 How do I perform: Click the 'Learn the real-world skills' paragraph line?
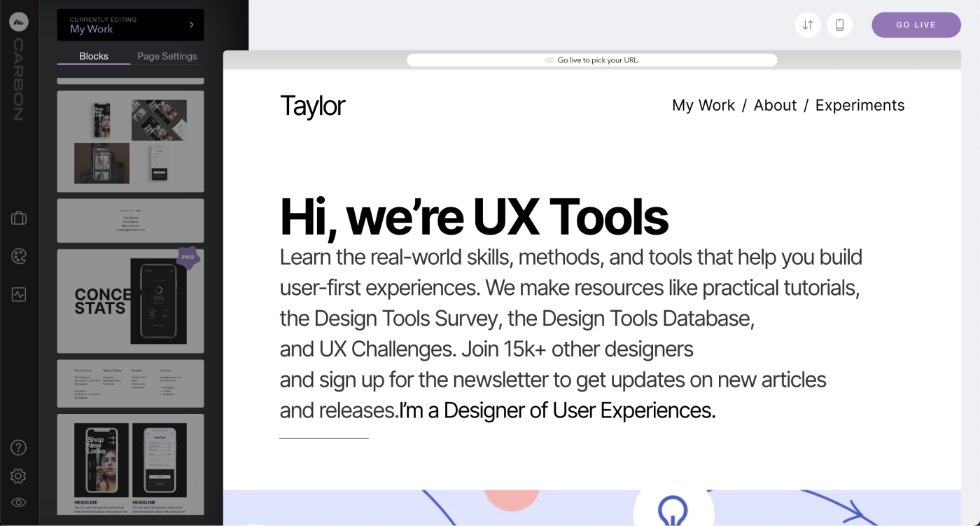[571, 257]
